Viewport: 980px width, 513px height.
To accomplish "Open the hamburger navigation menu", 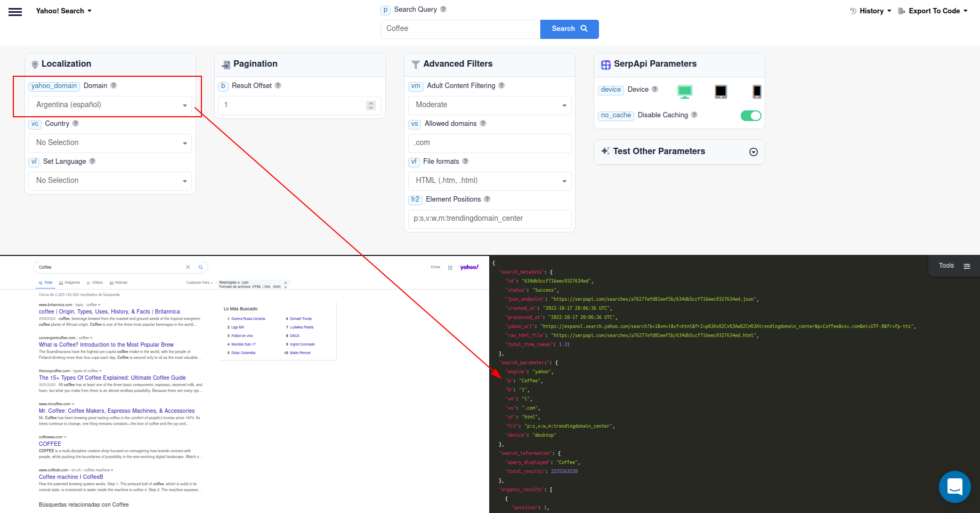I will (x=15, y=11).
